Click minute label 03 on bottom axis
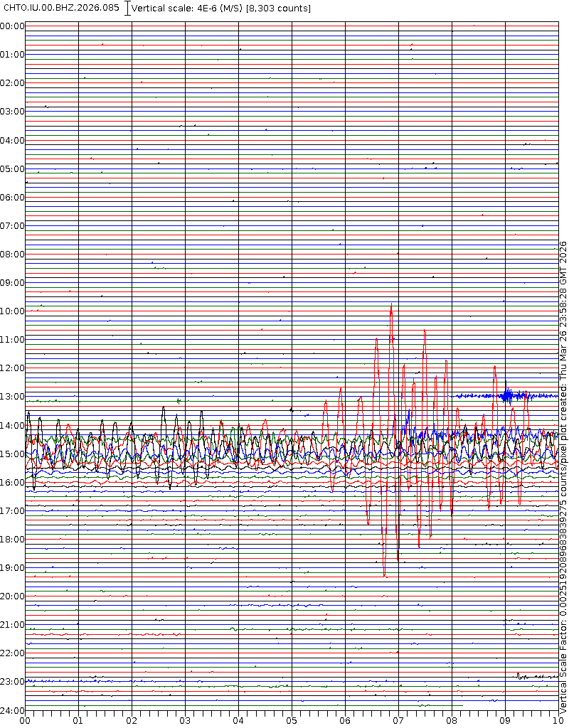Image resolution: width=569 pixels, height=728 pixels. tap(185, 721)
